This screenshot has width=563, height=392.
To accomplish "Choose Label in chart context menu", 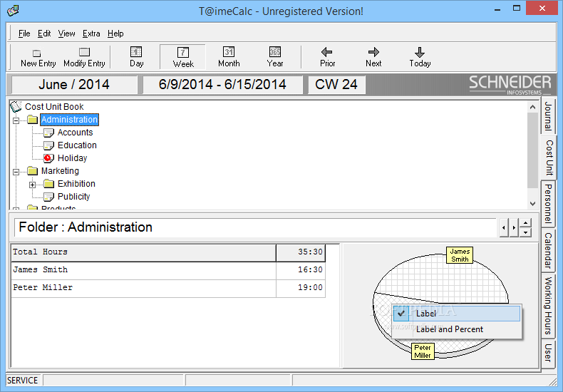I will pyautogui.click(x=456, y=314).
